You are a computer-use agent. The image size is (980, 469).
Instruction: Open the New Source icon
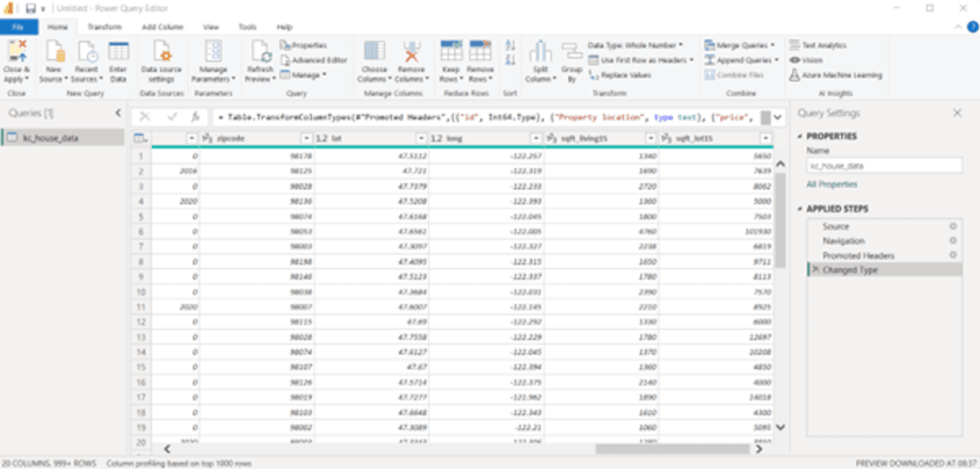54,52
